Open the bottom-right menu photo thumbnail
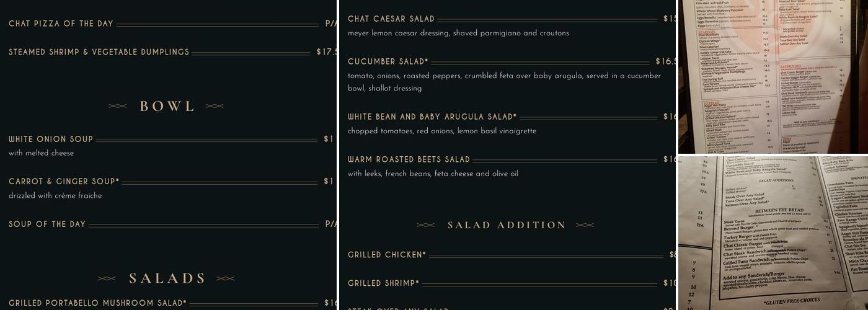Image resolution: width=868 pixels, height=310 pixels. (x=773, y=233)
